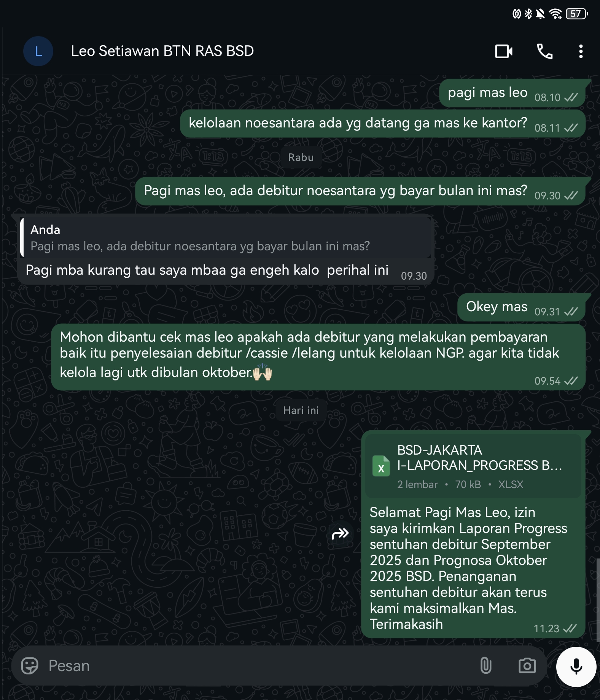
Task: Open the three-dot options menu
Action: point(581,51)
